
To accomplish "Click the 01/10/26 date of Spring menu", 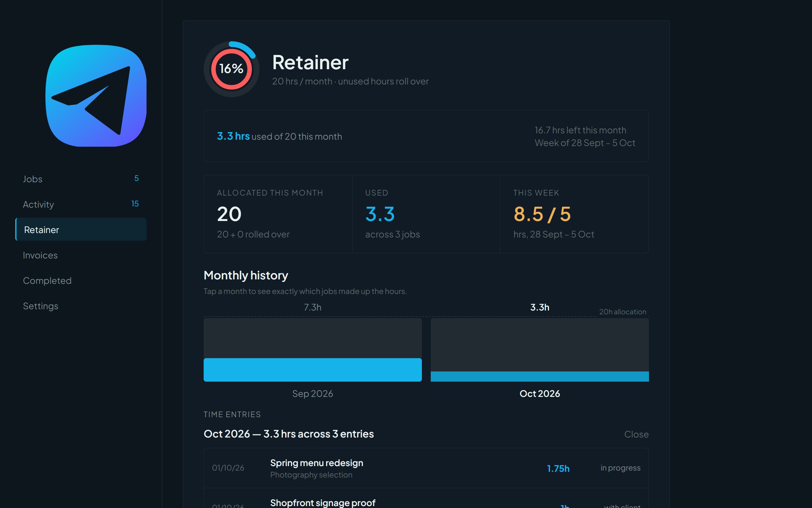I will (x=228, y=468).
